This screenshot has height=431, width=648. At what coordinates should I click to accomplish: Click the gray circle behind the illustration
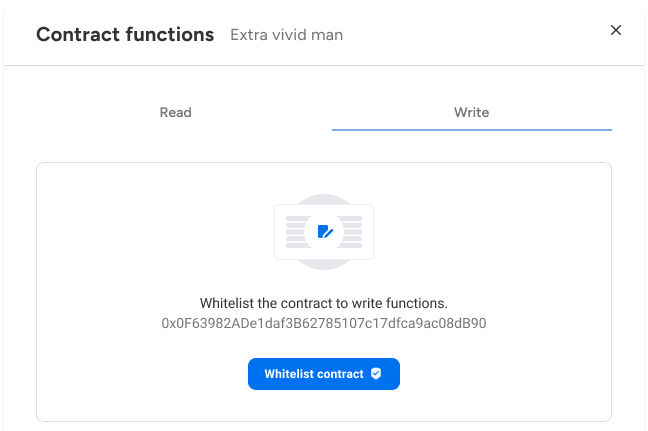324,199
